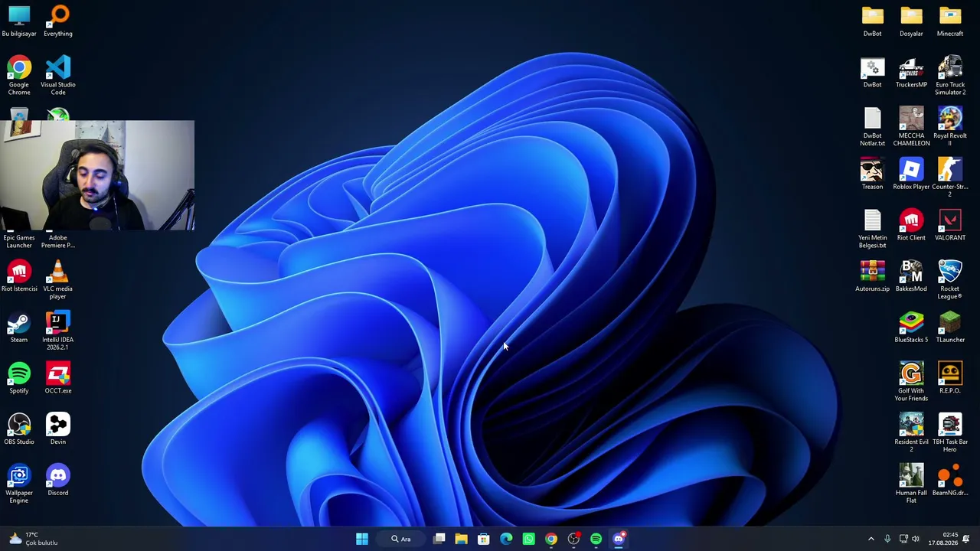Open the Treason desktop icon
This screenshot has height=551, width=980.
[x=872, y=174]
